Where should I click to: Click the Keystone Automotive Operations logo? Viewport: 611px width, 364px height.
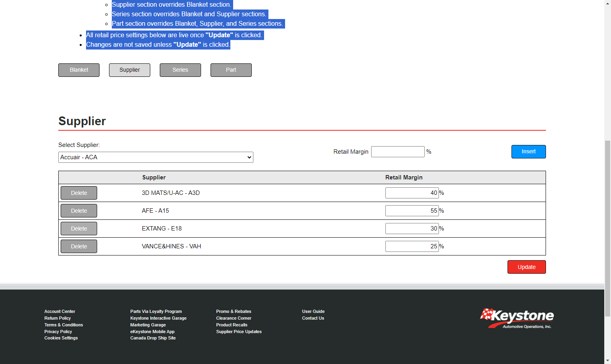(517, 318)
